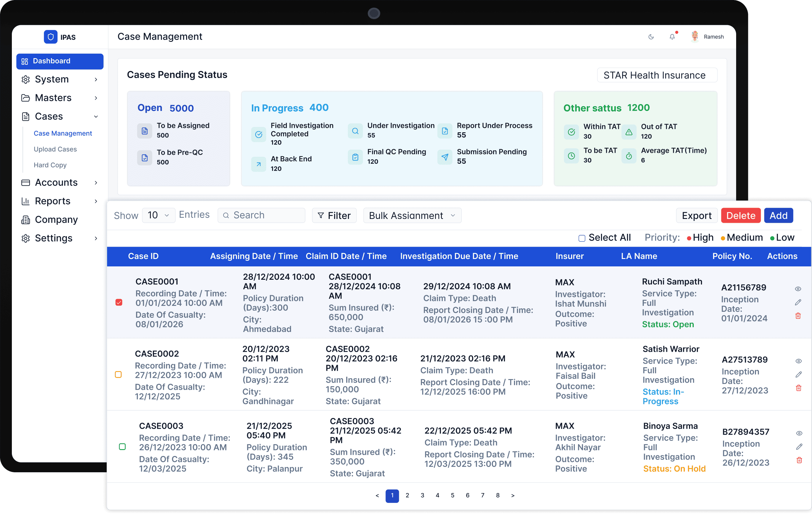Click Out of TAT warning icon
The width and height of the screenshot is (812, 515).
click(x=629, y=132)
